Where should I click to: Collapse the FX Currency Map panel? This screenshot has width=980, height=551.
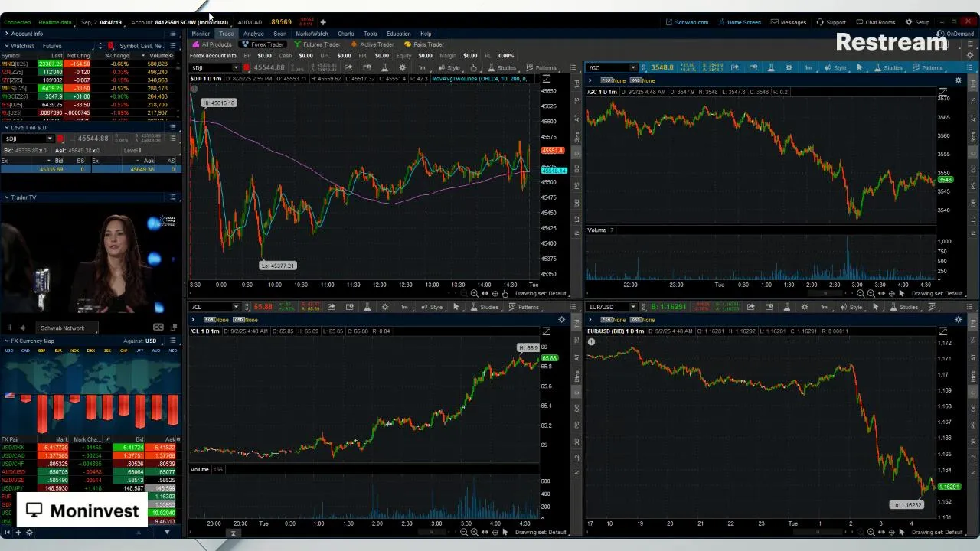[7, 341]
